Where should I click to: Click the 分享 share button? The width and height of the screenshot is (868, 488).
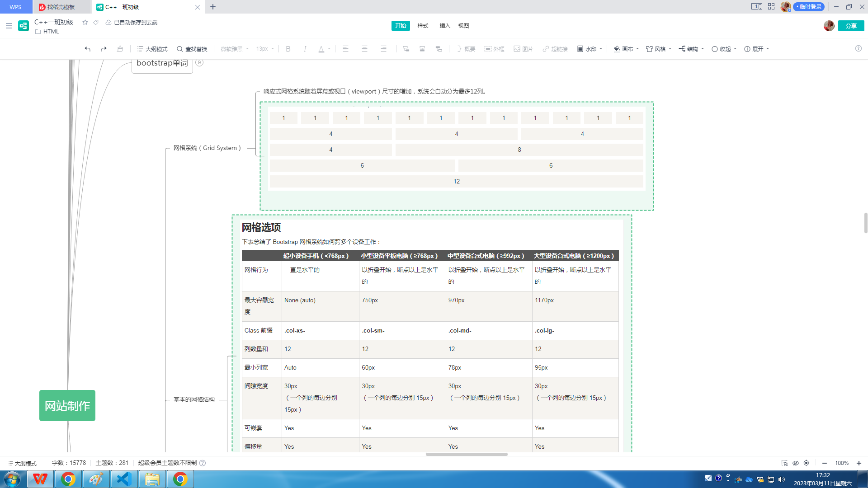coord(851,26)
